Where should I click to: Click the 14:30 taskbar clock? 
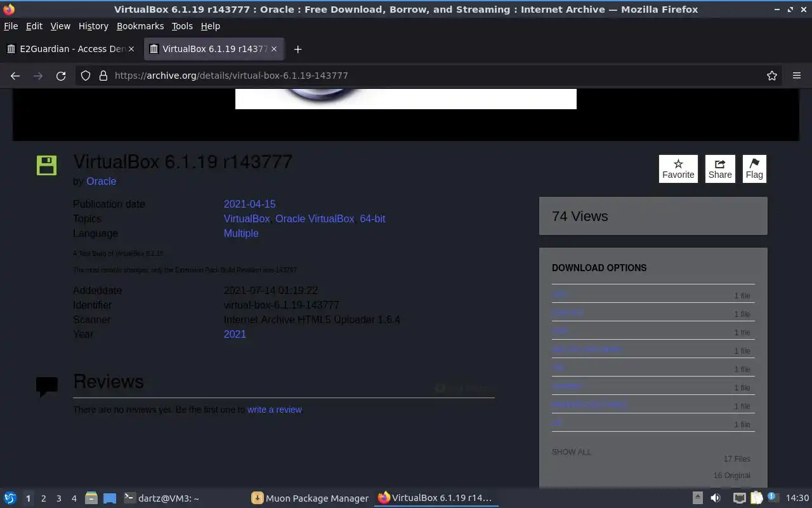[x=797, y=498]
